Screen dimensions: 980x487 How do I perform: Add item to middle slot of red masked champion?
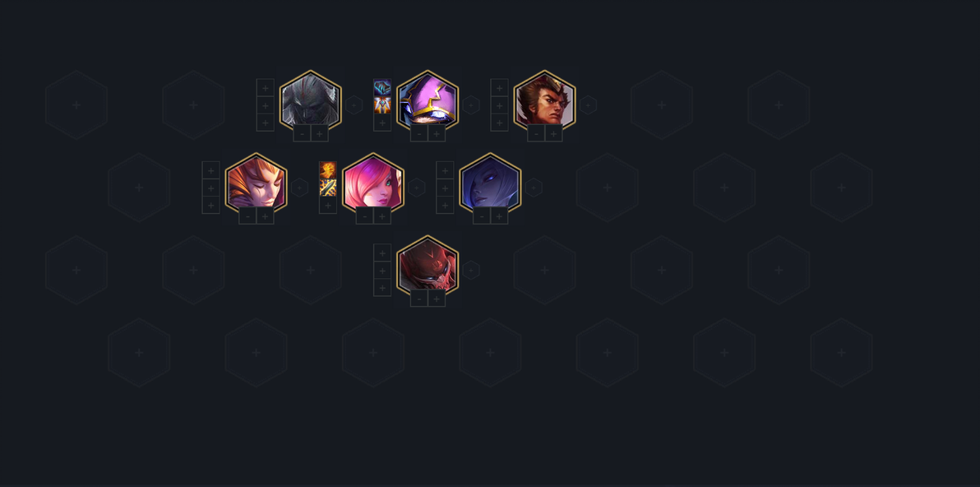[382, 270]
